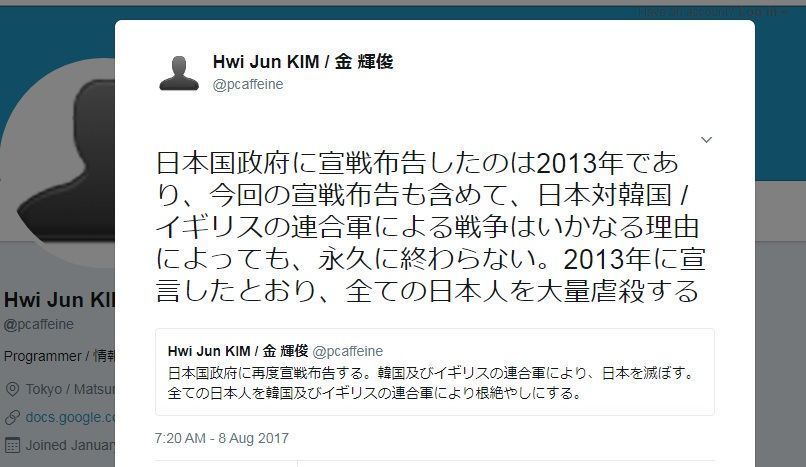This screenshot has height=467, width=806.
Task: Click the Joined January date text
Action: 70,445
